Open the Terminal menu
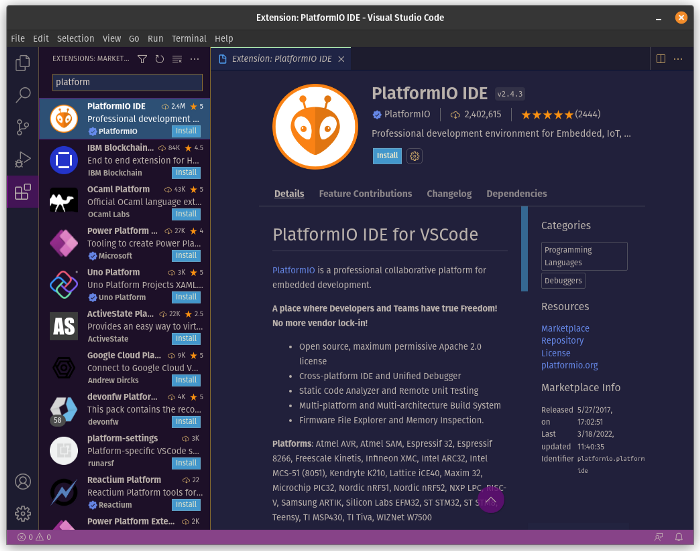Image resolution: width=700 pixels, height=551 pixels. tap(189, 38)
